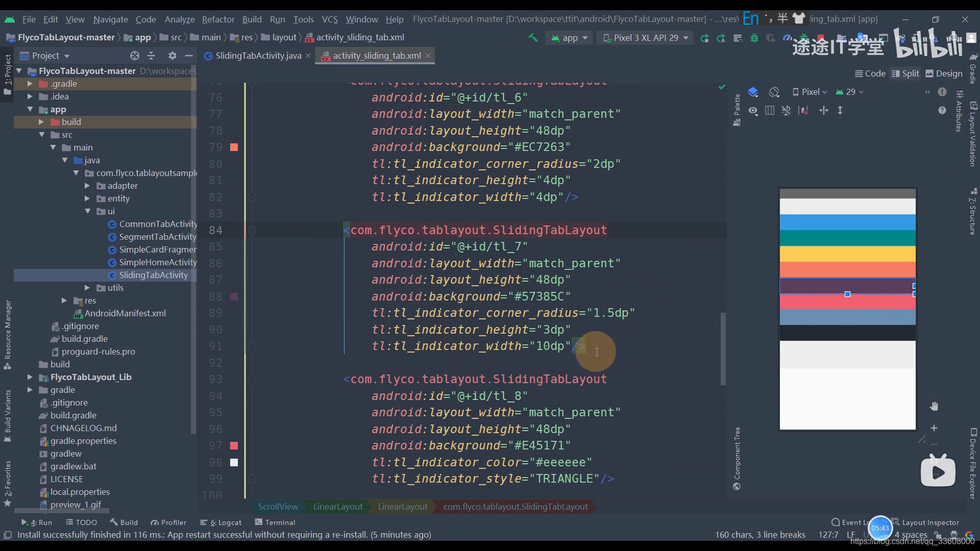Viewport: 980px width, 551px height.
Task: Collapse all in Project panel
Action: pos(151,56)
